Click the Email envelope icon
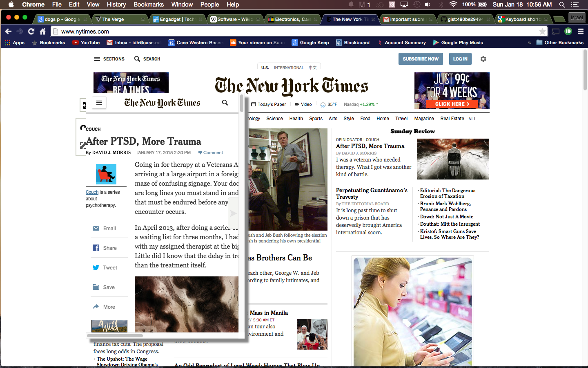588x368 pixels. click(x=96, y=228)
